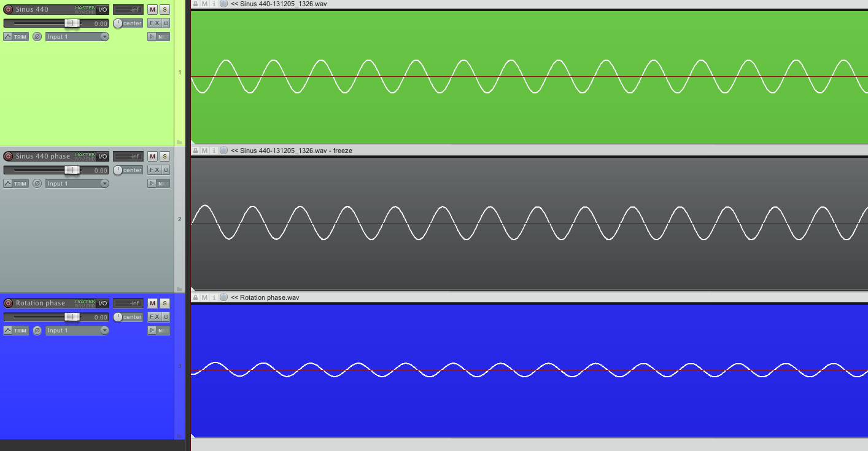Open the IN/OUT record mode on Sinus 440 phase

163,184
